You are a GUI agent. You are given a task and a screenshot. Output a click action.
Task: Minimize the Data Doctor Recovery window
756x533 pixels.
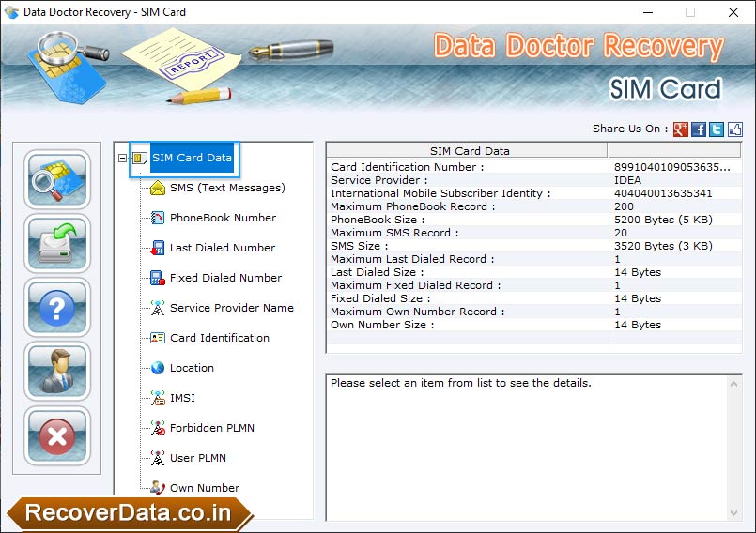coord(647,12)
